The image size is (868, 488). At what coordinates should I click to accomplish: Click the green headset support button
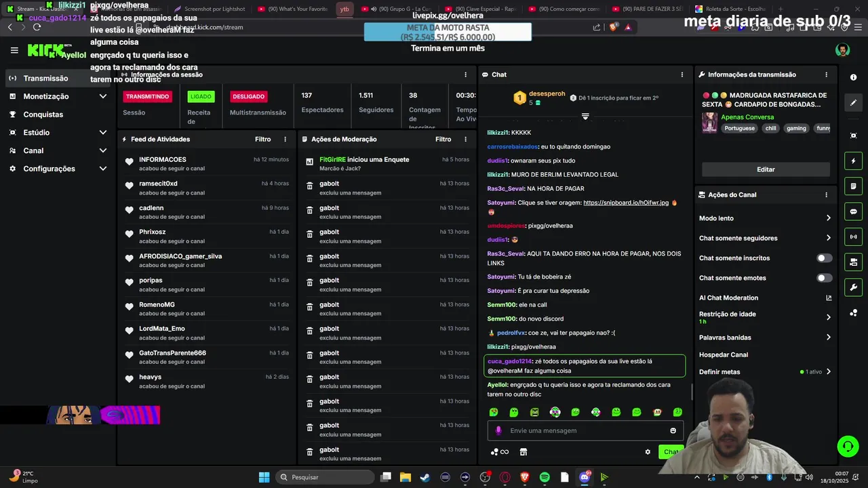(x=848, y=446)
